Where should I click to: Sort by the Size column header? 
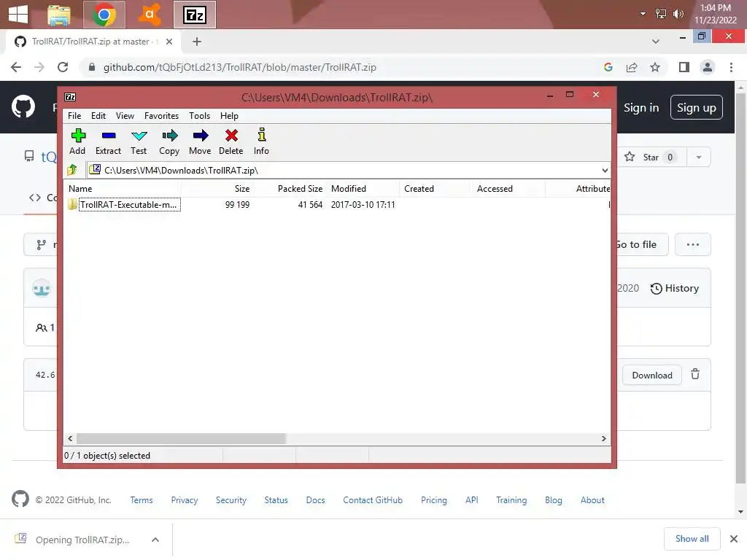pos(217,189)
